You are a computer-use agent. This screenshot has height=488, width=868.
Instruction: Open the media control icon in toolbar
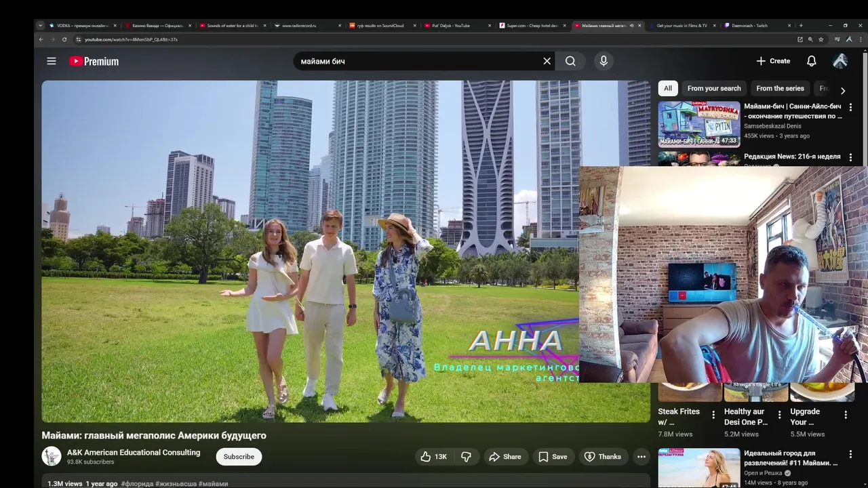pyautogui.click(x=837, y=39)
